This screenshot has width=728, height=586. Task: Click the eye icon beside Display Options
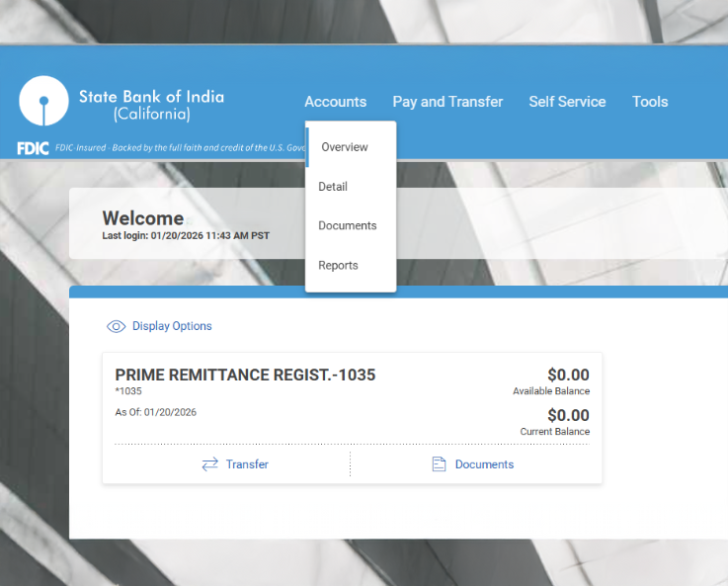coord(116,326)
